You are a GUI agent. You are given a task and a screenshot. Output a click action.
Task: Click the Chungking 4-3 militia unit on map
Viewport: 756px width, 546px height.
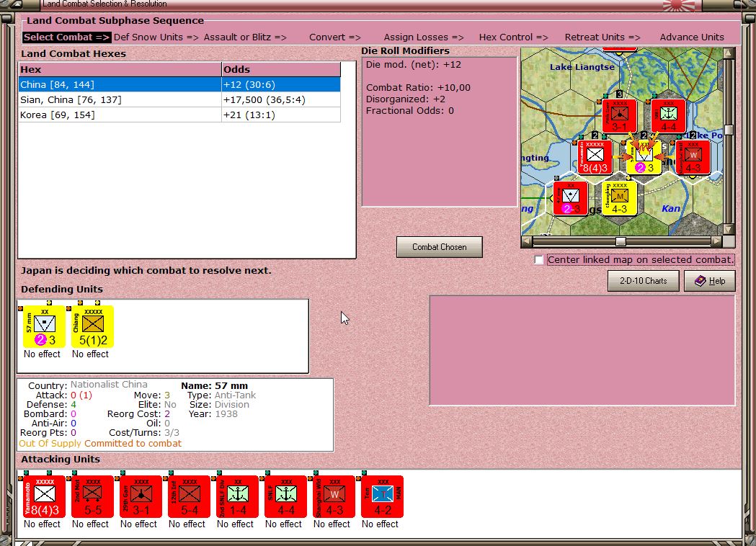[620, 198]
